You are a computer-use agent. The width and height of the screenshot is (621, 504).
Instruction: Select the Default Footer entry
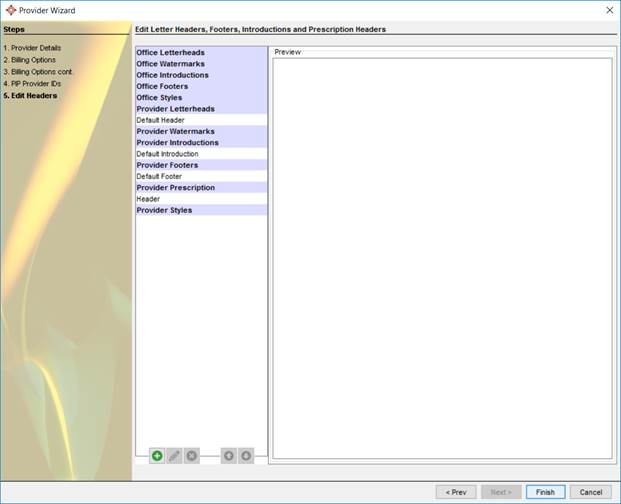201,177
